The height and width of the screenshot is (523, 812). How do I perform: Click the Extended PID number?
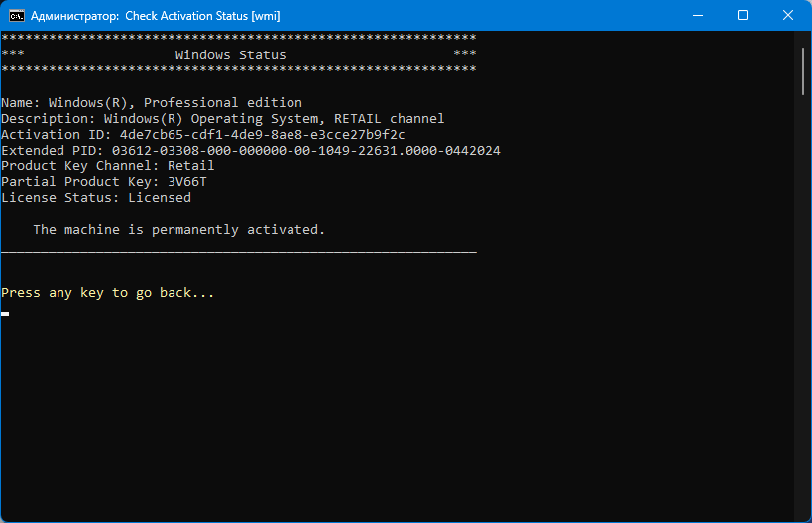[306, 151]
